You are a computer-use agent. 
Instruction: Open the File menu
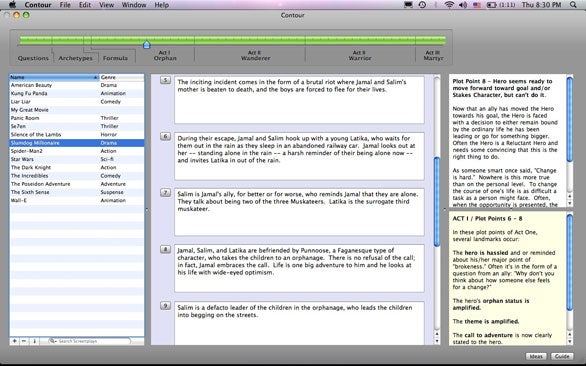(65, 5)
